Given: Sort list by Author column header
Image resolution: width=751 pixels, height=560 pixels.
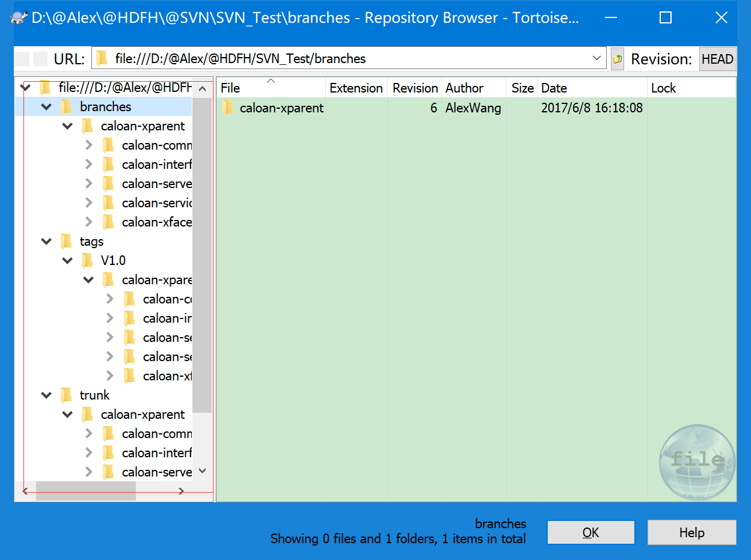Looking at the screenshot, I should (x=464, y=88).
